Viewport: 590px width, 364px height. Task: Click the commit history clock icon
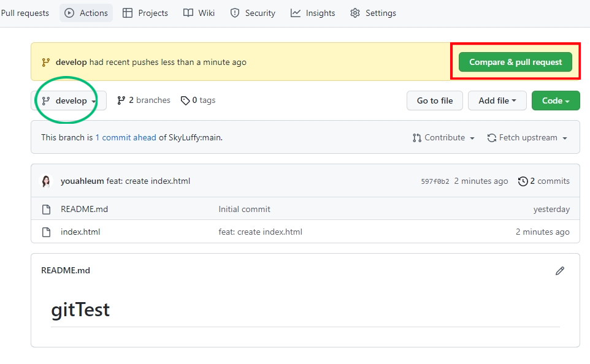tap(523, 181)
